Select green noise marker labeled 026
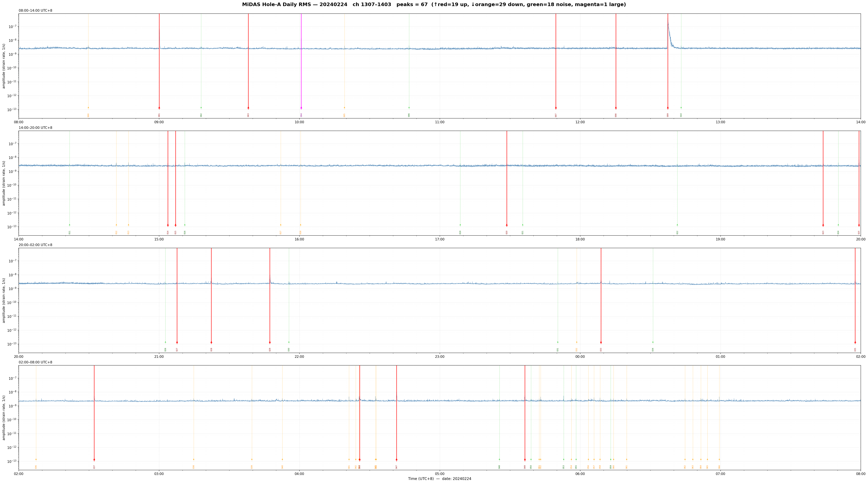The height and width of the screenshot is (483, 868). 166,342
